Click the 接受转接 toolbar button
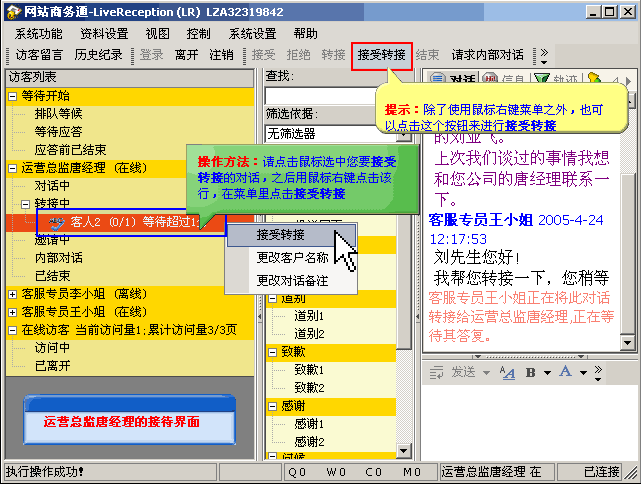Viewport: 641px width, 484px height. coord(381,55)
